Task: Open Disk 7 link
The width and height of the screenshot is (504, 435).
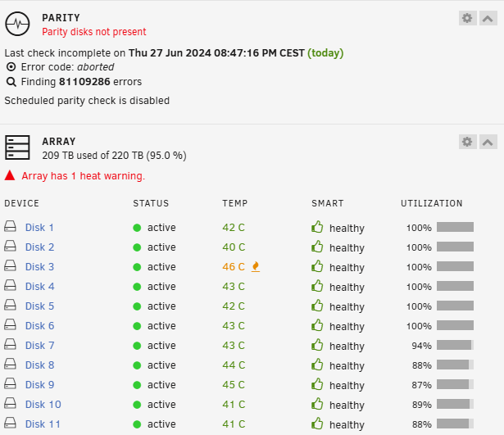Action: (x=40, y=346)
